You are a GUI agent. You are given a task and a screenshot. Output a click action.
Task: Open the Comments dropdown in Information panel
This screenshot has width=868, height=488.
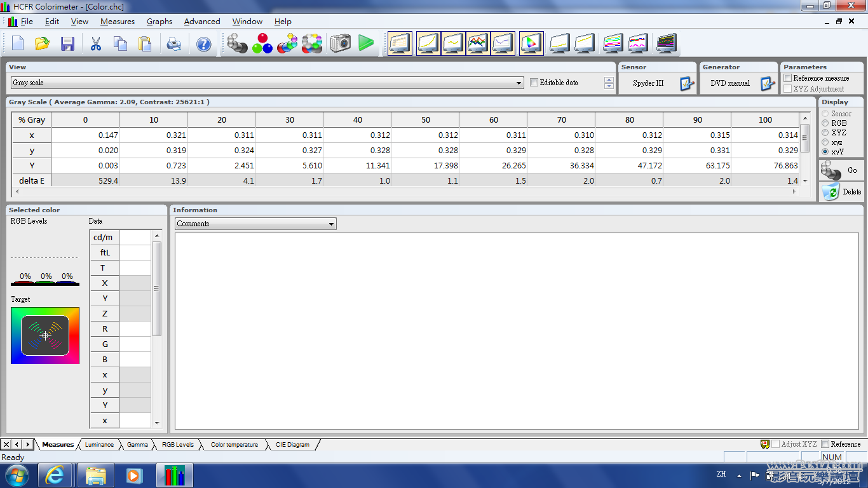coord(255,224)
